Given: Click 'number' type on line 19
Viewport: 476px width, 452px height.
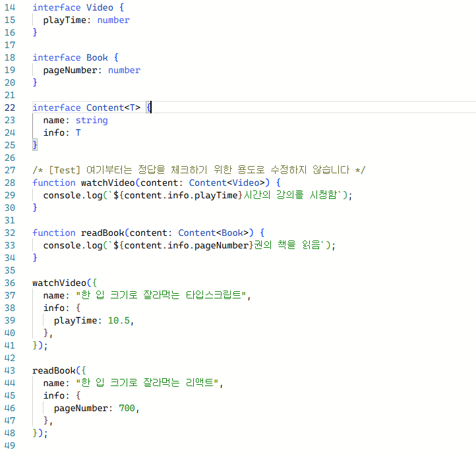Looking at the screenshot, I should point(124,70).
